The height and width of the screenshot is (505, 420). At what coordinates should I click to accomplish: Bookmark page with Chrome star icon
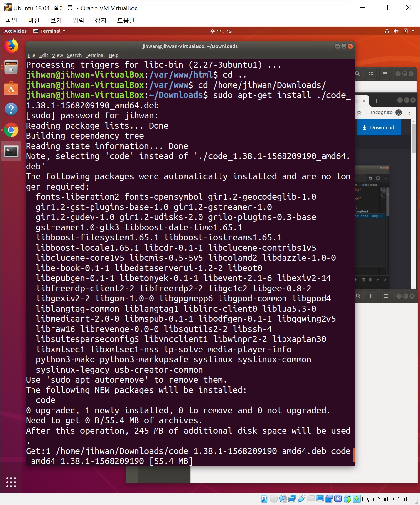click(359, 112)
